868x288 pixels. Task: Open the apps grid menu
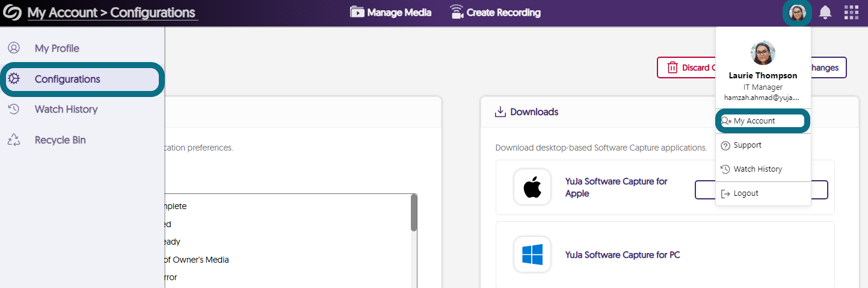coord(851,13)
